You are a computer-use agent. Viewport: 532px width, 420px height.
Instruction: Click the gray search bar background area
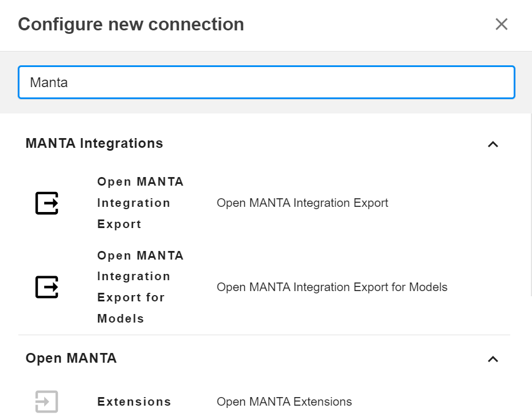tap(266, 106)
